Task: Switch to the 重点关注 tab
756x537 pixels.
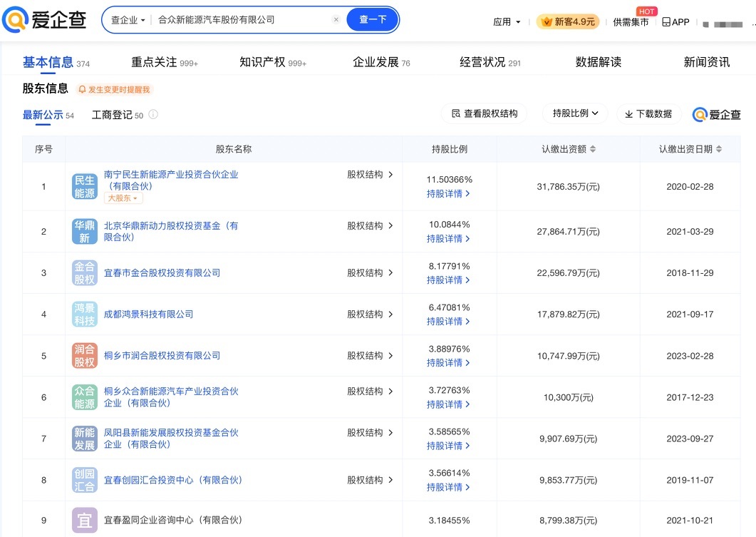Action: (x=165, y=62)
